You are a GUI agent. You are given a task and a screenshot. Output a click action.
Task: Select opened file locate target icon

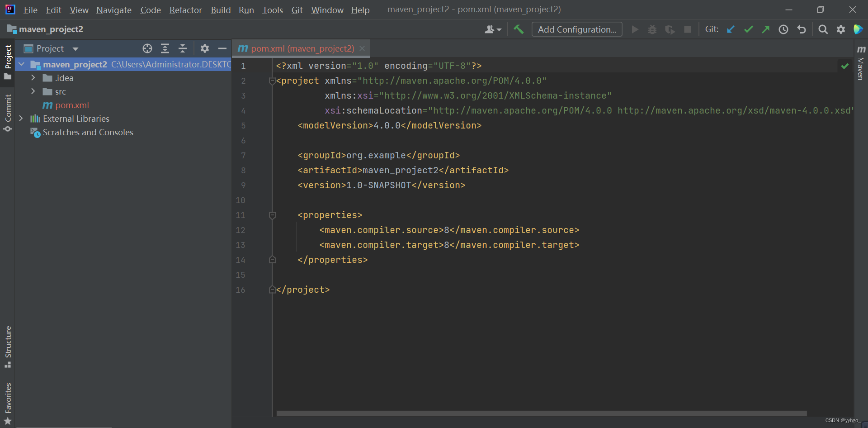(147, 48)
